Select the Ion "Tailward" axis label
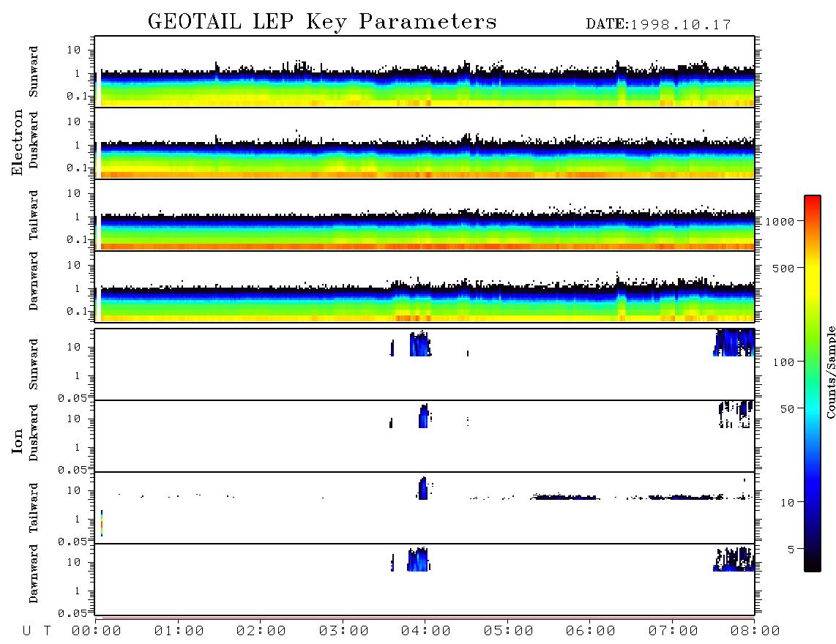Image resolution: width=836 pixels, height=644 pixels. [34, 508]
